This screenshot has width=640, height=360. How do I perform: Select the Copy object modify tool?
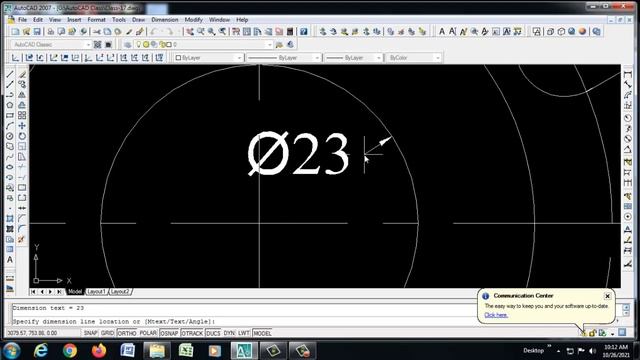(22, 84)
